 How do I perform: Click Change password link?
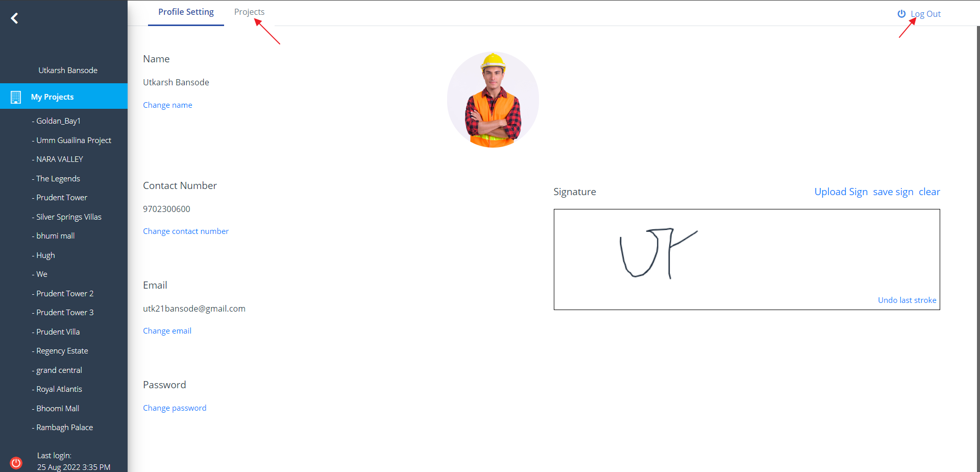(175, 408)
